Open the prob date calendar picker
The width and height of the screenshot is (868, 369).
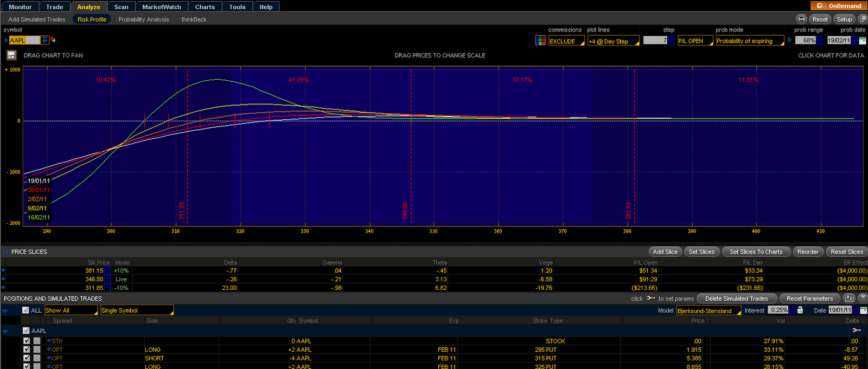863,40
